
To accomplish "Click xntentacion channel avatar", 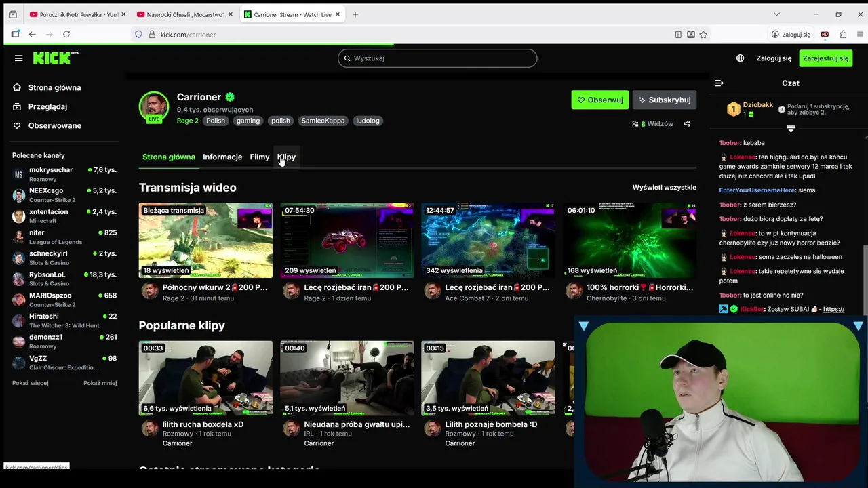I will [19, 216].
